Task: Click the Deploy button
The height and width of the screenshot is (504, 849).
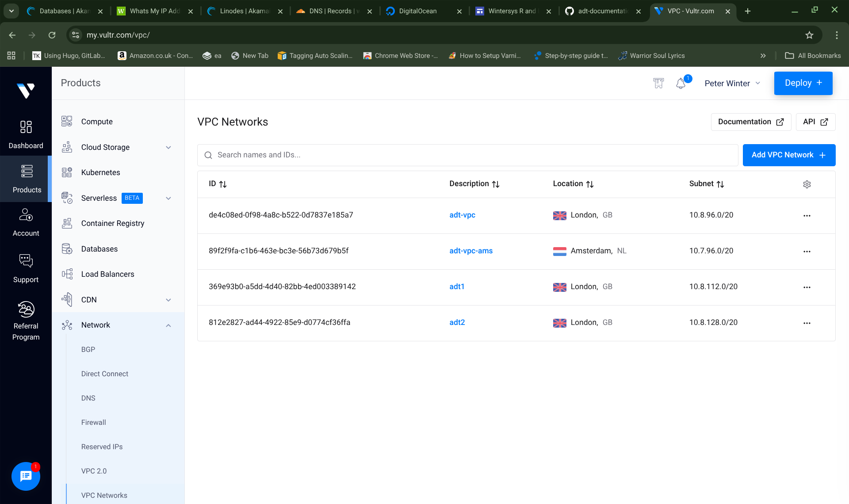Action: [x=803, y=83]
